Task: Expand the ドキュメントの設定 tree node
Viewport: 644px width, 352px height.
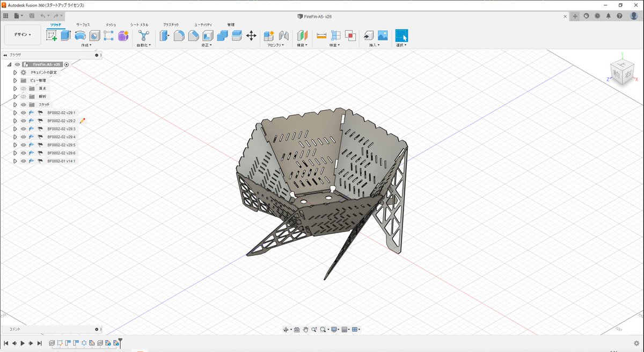Action: (x=16, y=73)
